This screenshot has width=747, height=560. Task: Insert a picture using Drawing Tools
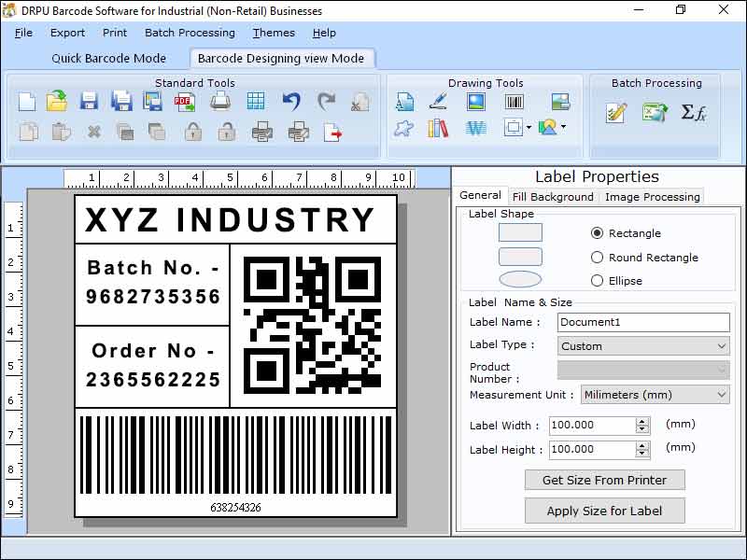(476, 103)
